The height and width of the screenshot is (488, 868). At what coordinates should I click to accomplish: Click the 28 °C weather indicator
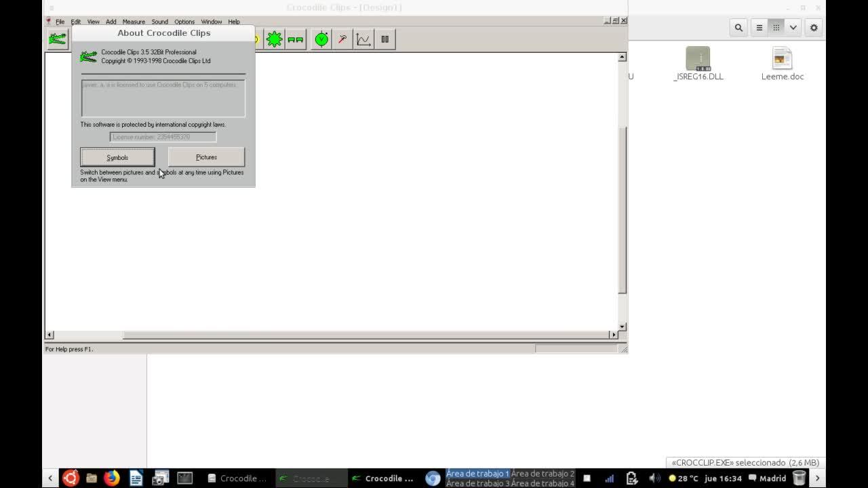pos(684,478)
